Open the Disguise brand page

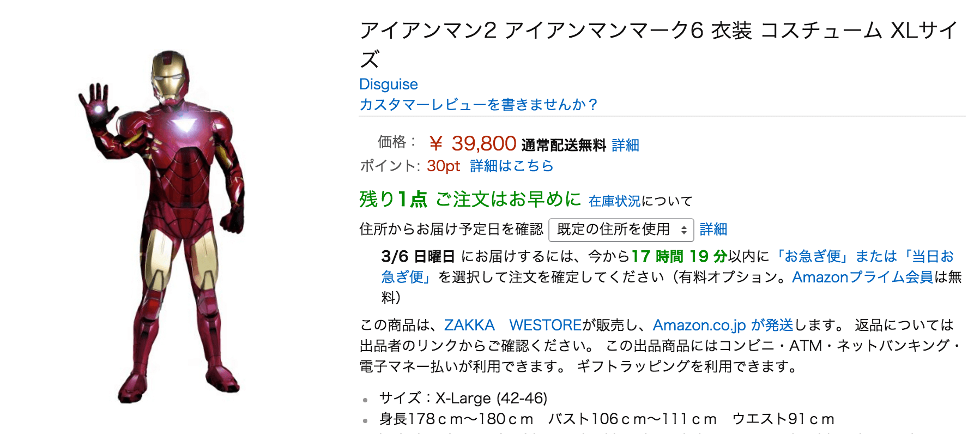[x=388, y=84]
